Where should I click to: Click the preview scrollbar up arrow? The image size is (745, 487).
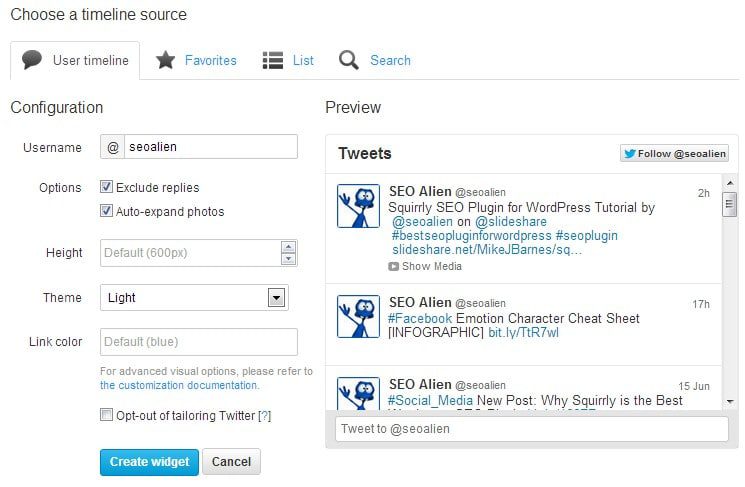point(730,183)
